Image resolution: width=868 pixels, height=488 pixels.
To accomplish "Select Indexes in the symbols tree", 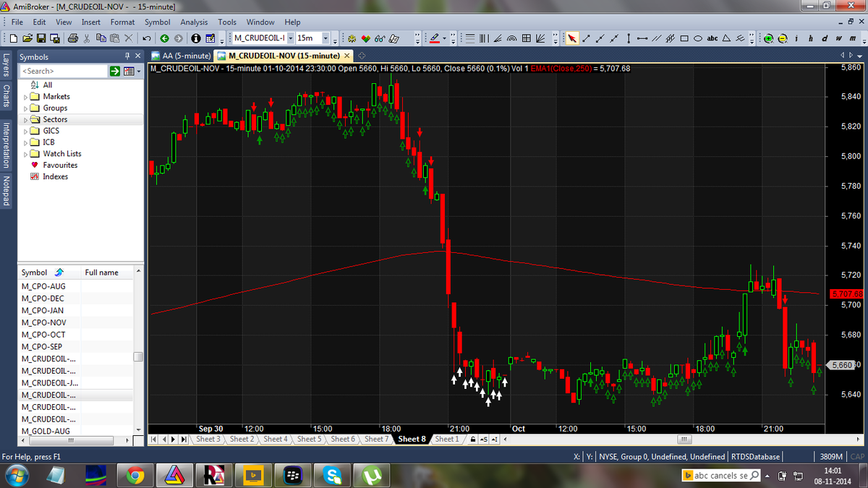I will pyautogui.click(x=55, y=176).
